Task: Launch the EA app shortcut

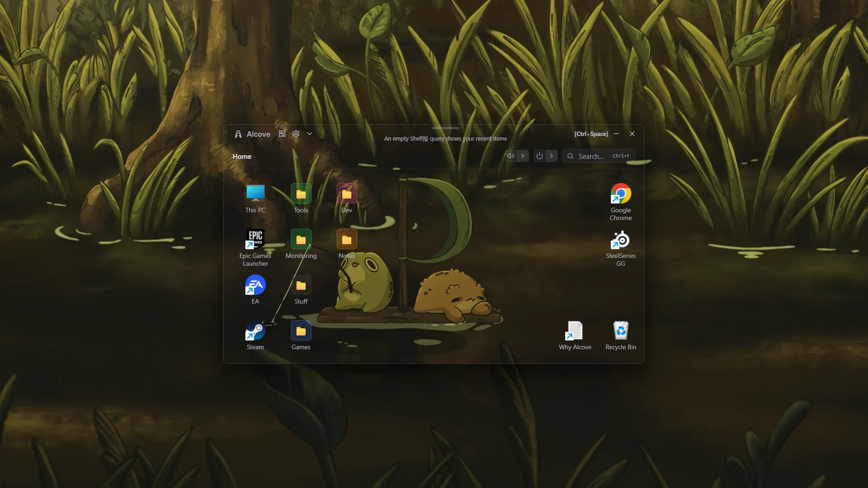Action: (255, 289)
